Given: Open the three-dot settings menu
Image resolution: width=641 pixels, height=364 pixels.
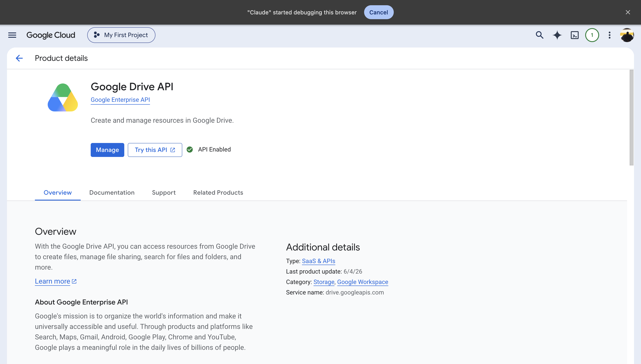Looking at the screenshot, I should point(610,35).
